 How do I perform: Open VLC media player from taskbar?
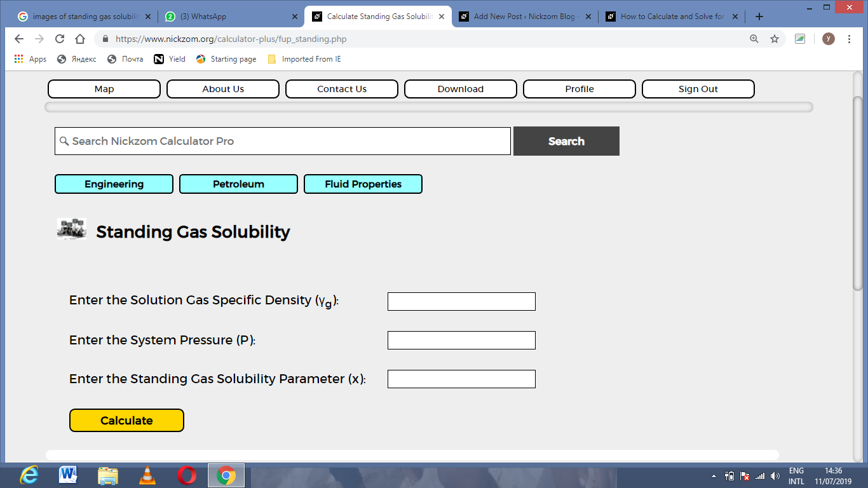[147, 475]
